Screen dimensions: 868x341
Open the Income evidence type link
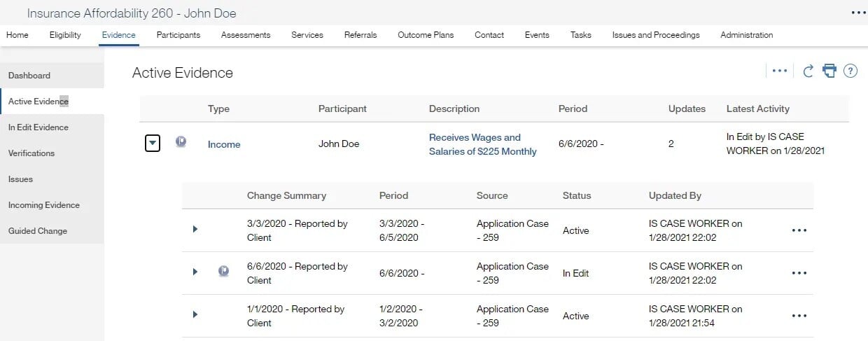(x=224, y=144)
